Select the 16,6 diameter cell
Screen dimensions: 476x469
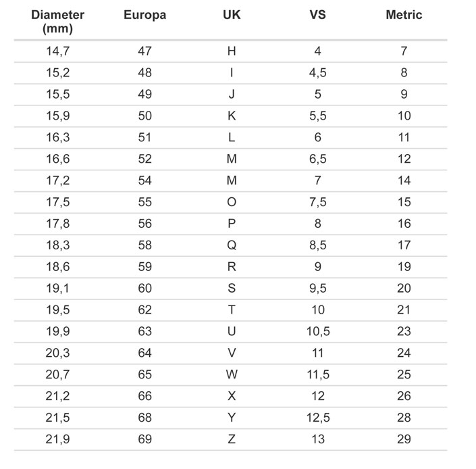57,159
